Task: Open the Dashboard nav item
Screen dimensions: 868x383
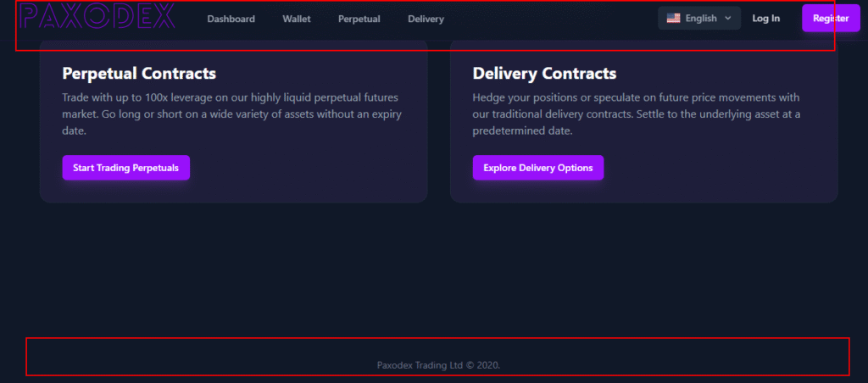Action: point(231,19)
